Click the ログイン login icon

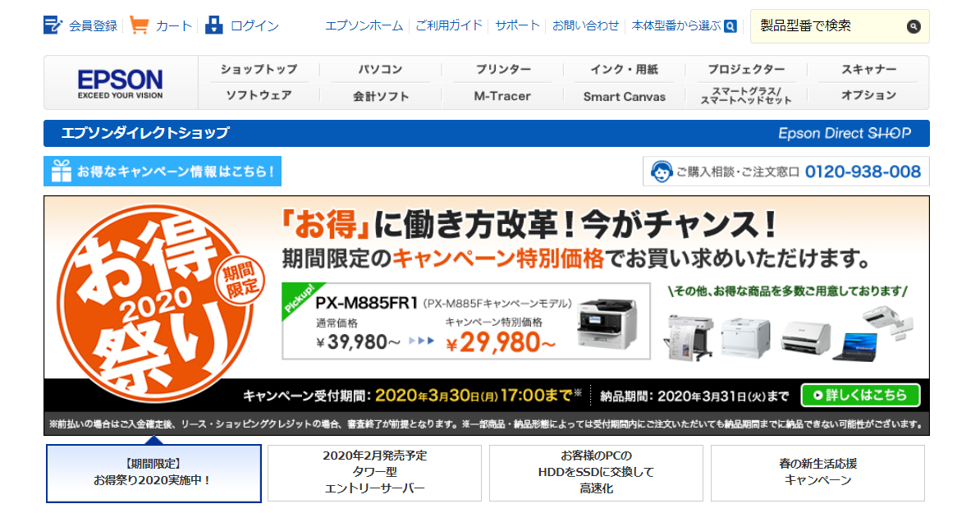click(x=213, y=25)
